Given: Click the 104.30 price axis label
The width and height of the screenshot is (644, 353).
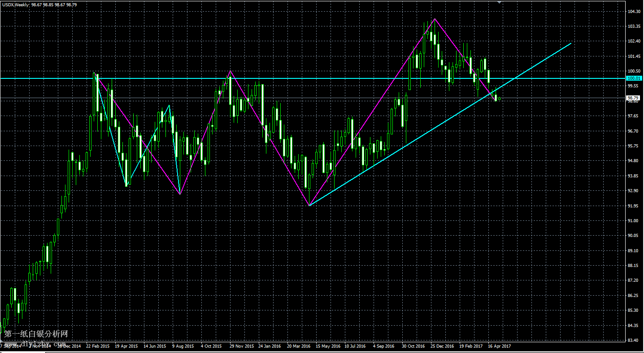Looking at the screenshot, I should [633, 12].
